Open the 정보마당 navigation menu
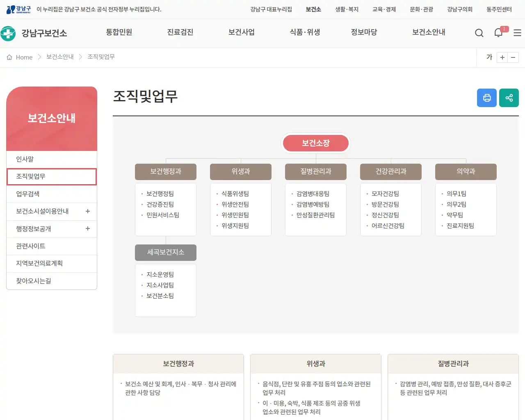The height and width of the screenshot is (420, 525). 364,33
